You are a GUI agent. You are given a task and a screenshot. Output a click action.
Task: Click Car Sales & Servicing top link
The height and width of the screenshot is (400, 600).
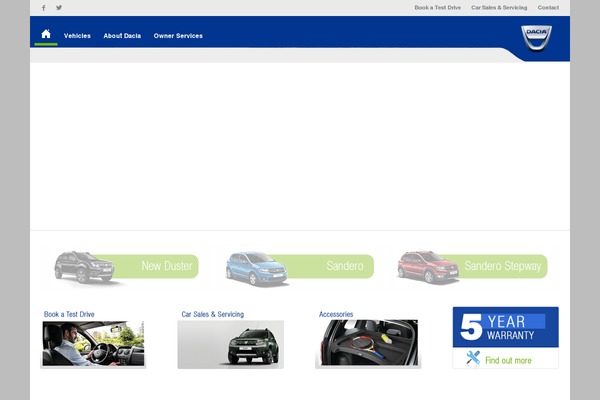499,7
